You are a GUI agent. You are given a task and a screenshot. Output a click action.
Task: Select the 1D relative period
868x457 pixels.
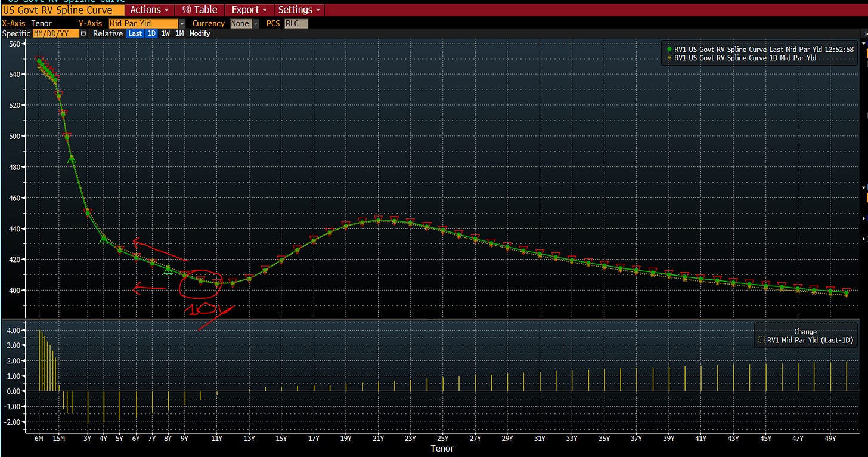coord(151,33)
